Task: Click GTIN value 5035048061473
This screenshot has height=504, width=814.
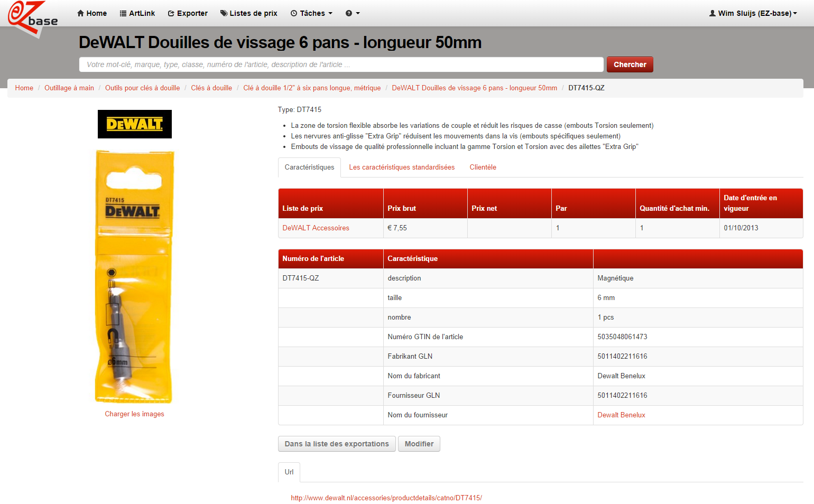Action: pos(623,337)
